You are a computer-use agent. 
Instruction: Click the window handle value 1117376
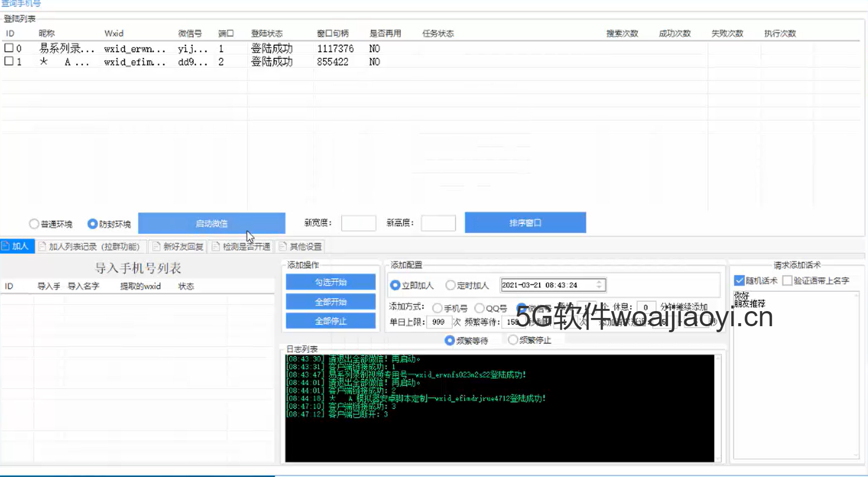335,48
